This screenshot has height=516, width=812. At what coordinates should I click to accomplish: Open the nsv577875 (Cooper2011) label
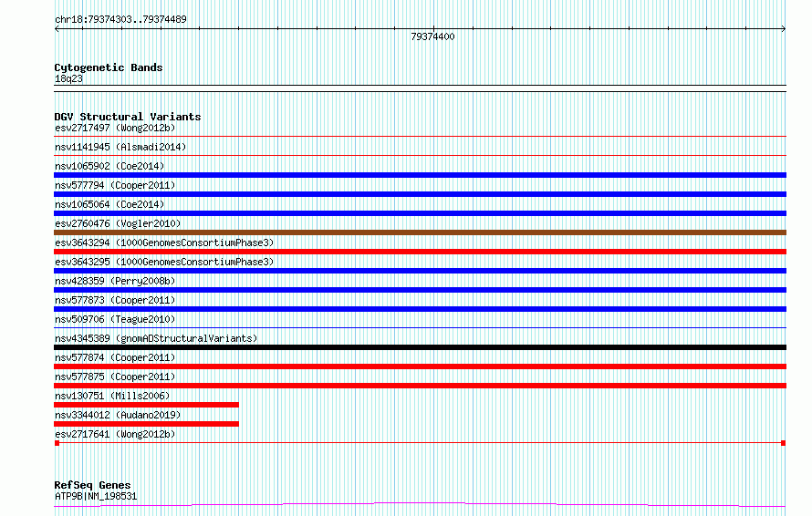click(x=115, y=377)
